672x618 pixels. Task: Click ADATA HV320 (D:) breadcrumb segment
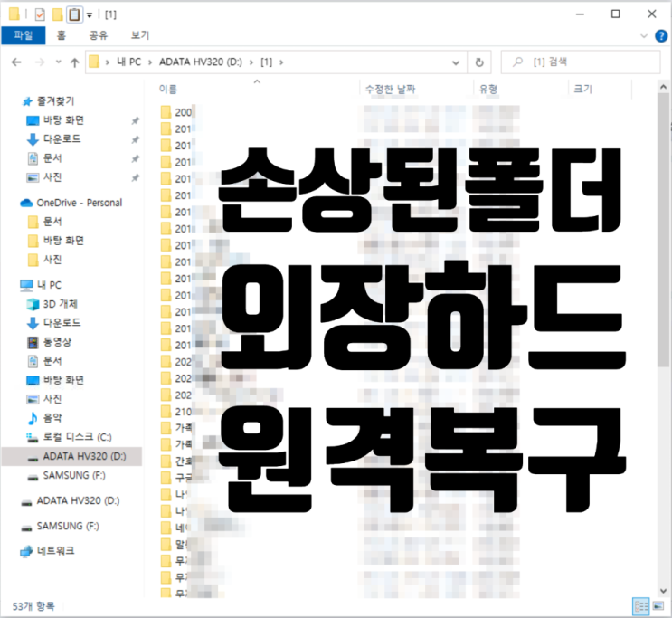(x=201, y=62)
